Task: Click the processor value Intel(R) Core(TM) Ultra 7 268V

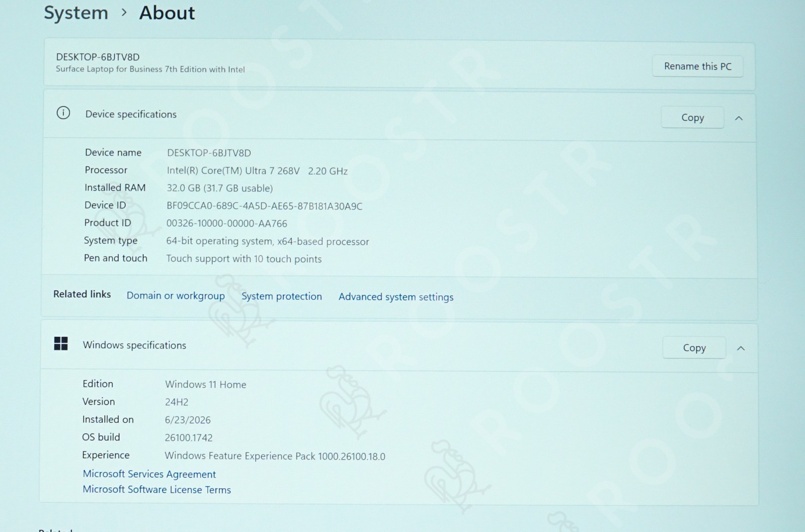Action: (x=233, y=170)
